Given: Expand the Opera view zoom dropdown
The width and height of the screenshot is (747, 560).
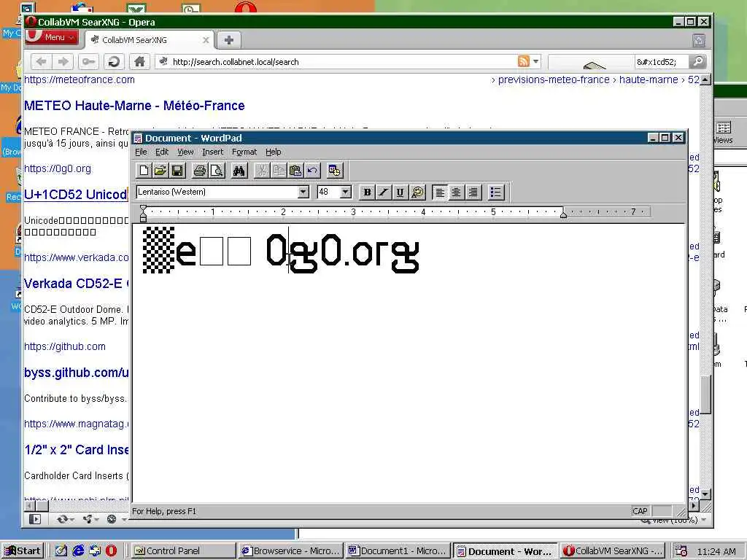Looking at the screenshot, I should pyautogui.click(x=704, y=520).
